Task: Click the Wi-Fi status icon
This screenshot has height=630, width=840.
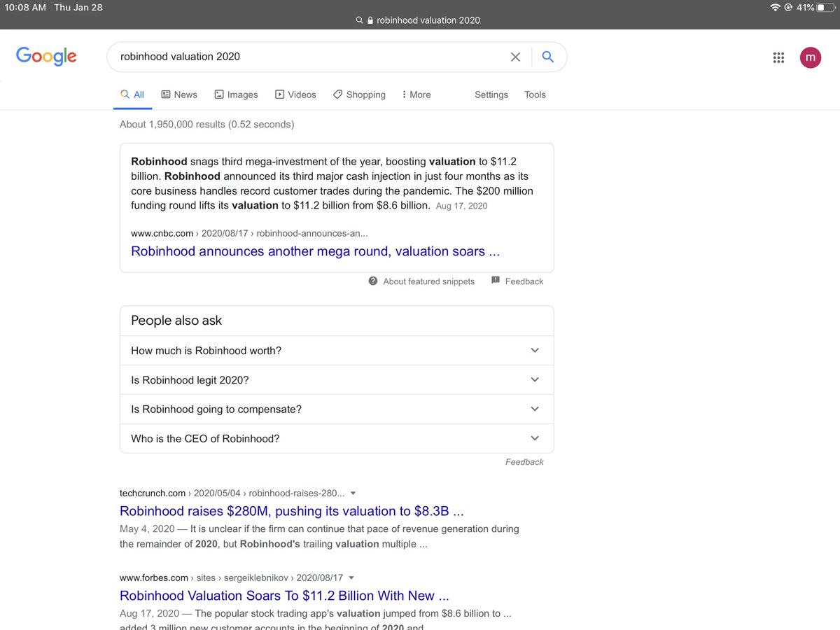Action: [775, 7]
